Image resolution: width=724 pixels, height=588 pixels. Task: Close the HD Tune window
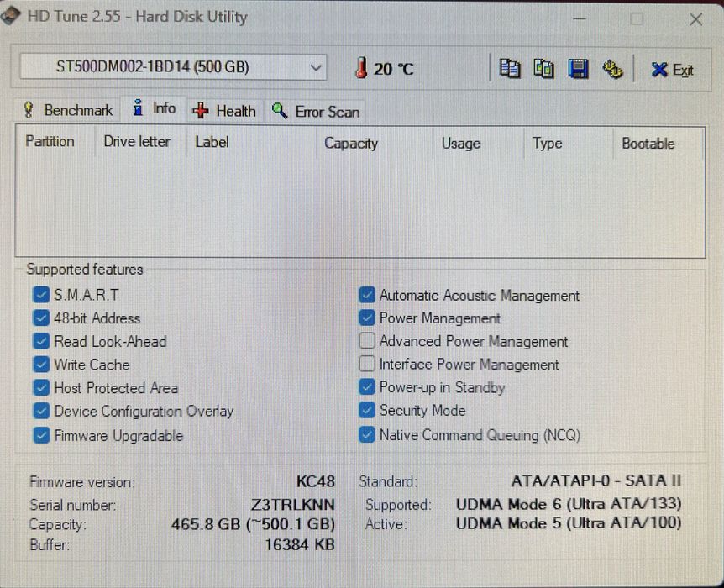(695, 19)
